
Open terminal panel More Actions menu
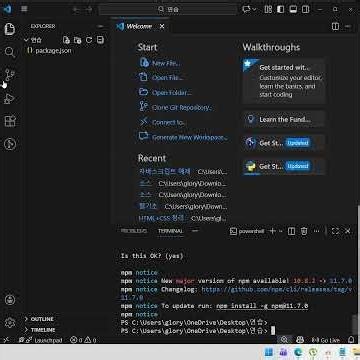[316, 231]
